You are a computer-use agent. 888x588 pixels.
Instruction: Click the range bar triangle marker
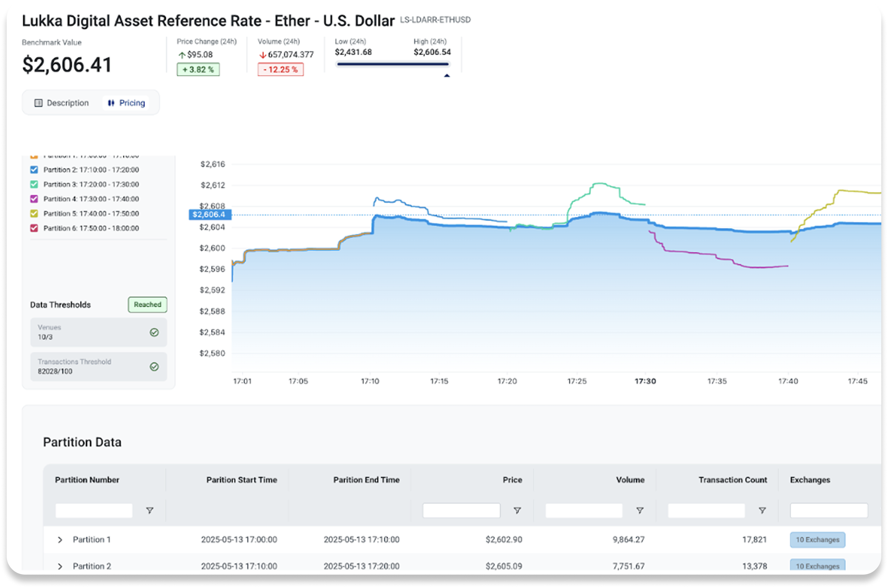447,76
